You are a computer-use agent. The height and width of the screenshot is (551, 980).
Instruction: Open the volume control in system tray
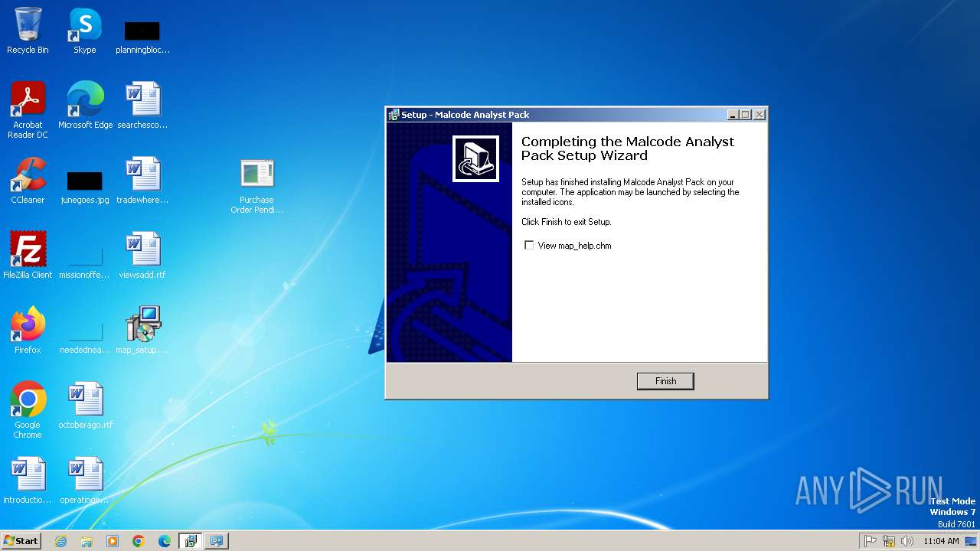(x=907, y=541)
